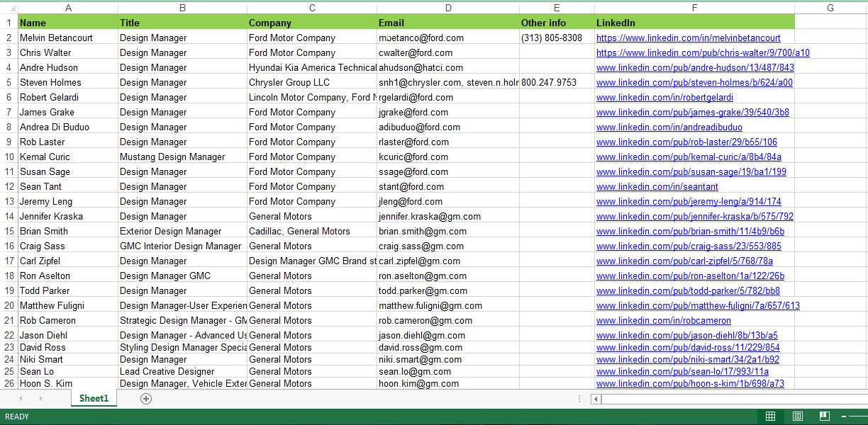
Task: Open Robert Gelardi's LinkedIn link
Action: (x=664, y=98)
